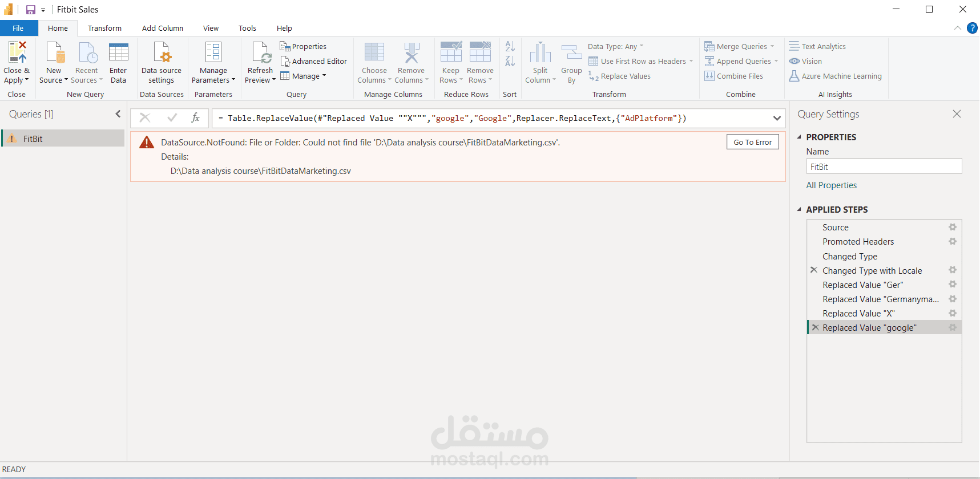
Task: Switch to the Tools tab
Action: pyautogui.click(x=247, y=28)
